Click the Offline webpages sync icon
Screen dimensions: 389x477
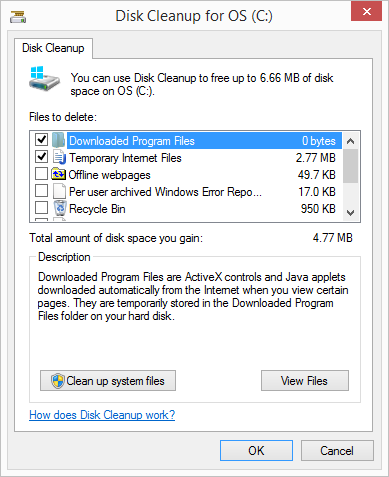click(x=58, y=174)
